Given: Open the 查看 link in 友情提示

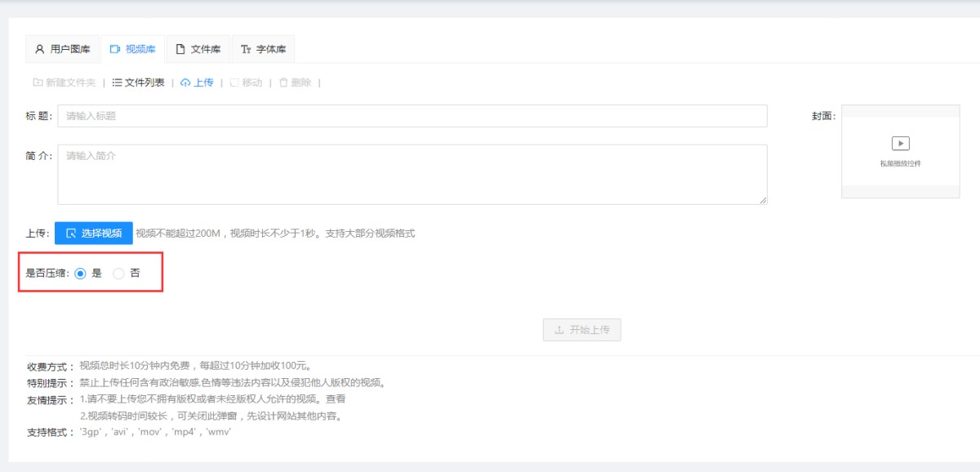Looking at the screenshot, I should click(336, 399).
